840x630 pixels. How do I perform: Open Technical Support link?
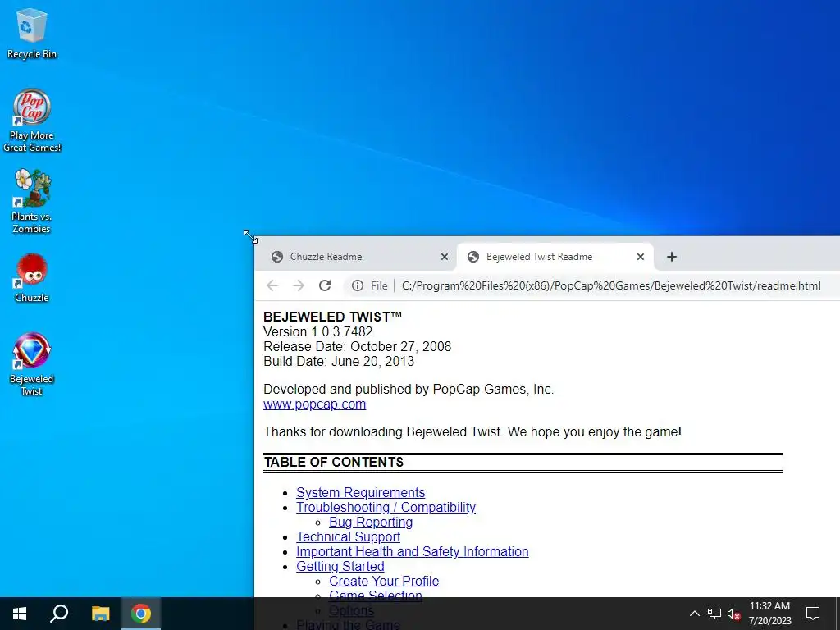point(348,536)
